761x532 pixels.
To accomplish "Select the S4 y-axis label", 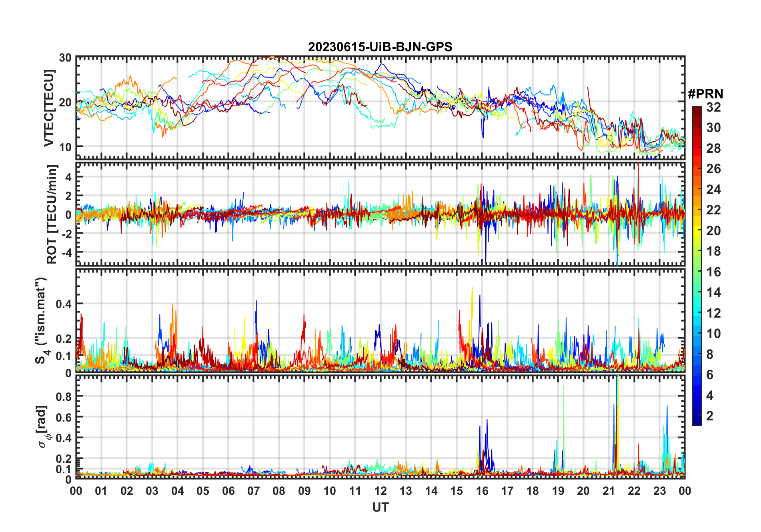I will point(41,320).
